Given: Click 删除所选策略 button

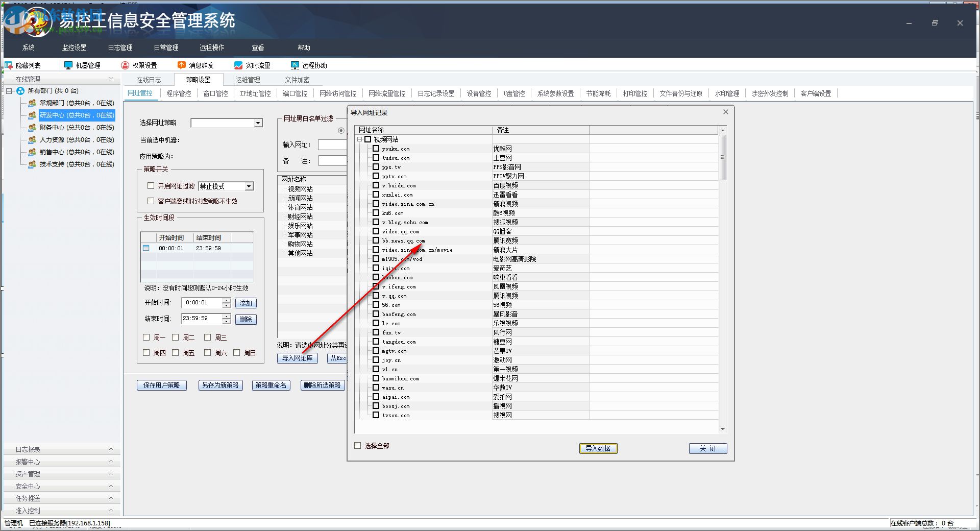Looking at the screenshot, I should (322, 385).
